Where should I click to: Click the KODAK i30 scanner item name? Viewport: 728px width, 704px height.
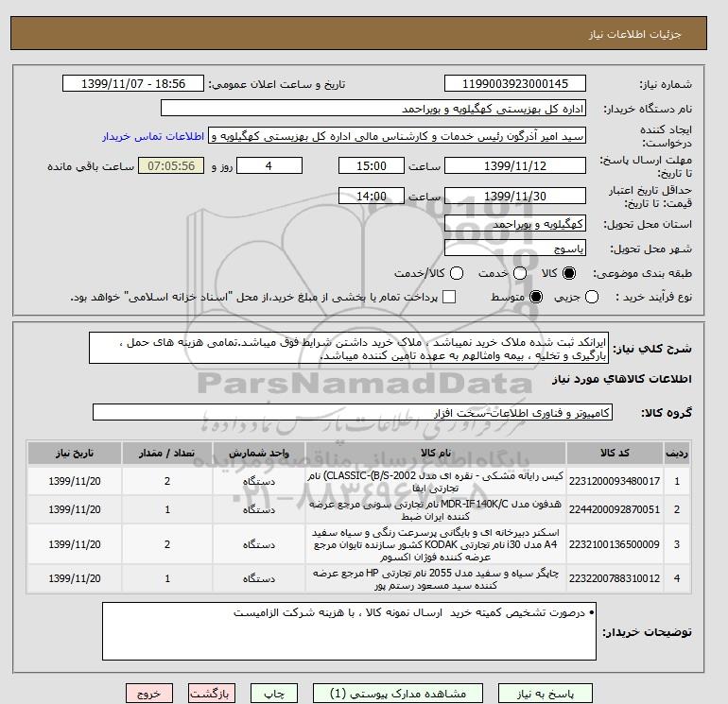(x=436, y=544)
